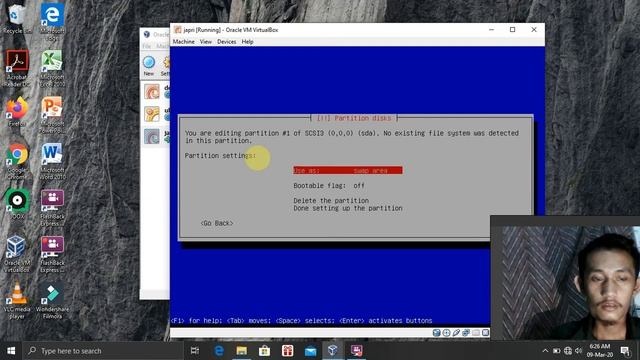640x360 pixels.
Task: Open the Machine menu of the japri VM window
Action: click(183, 42)
